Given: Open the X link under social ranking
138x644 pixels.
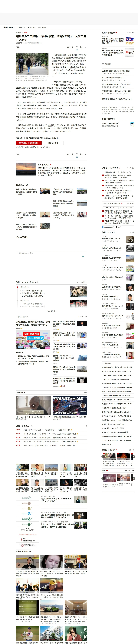Looking at the screenshot, I should pyautogui.click(x=118, y=227).
